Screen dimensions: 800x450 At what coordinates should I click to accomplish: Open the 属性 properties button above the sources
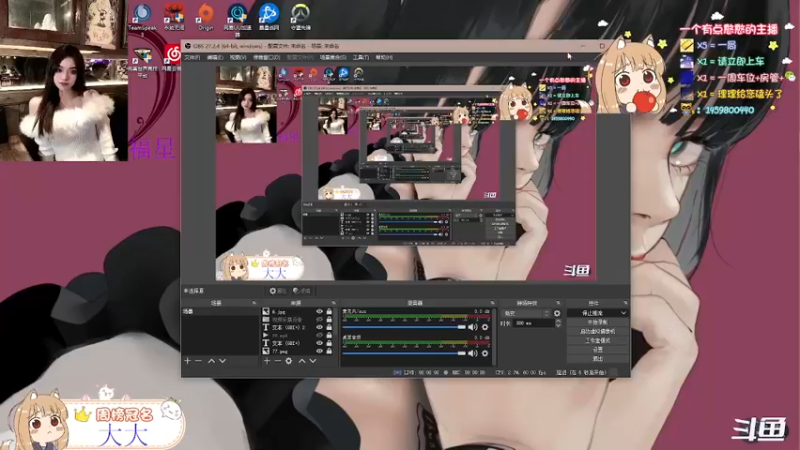[x=278, y=291]
